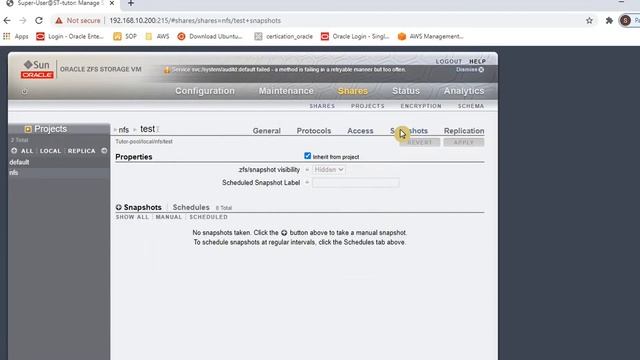Open Login - Oracle Enterprise bookmark

click(70, 36)
